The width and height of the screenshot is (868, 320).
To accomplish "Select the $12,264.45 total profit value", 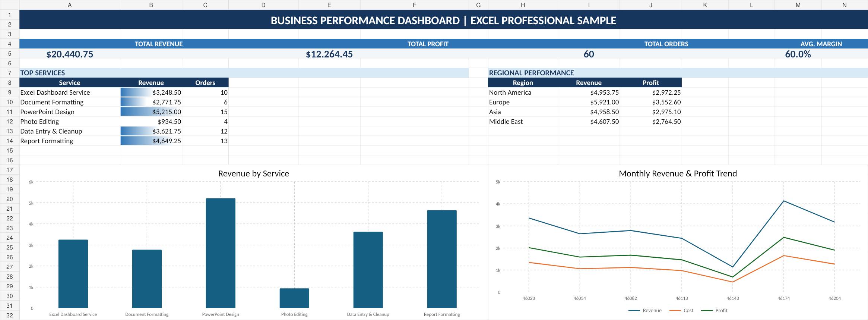I will [x=329, y=54].
